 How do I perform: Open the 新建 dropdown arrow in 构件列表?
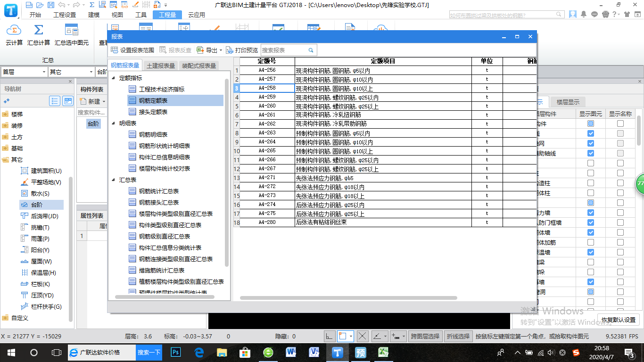104,101
